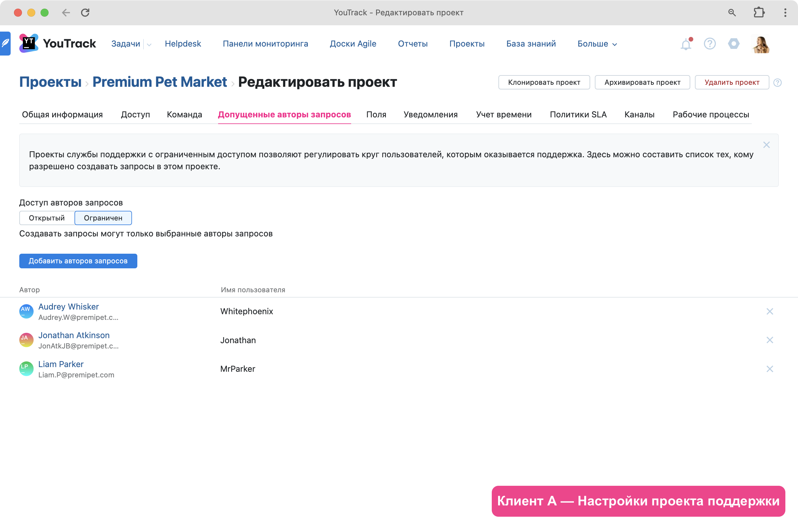The image size is (798, 532).
Task: Open Audrey Whisker profile link
Action: click(68, 306)
